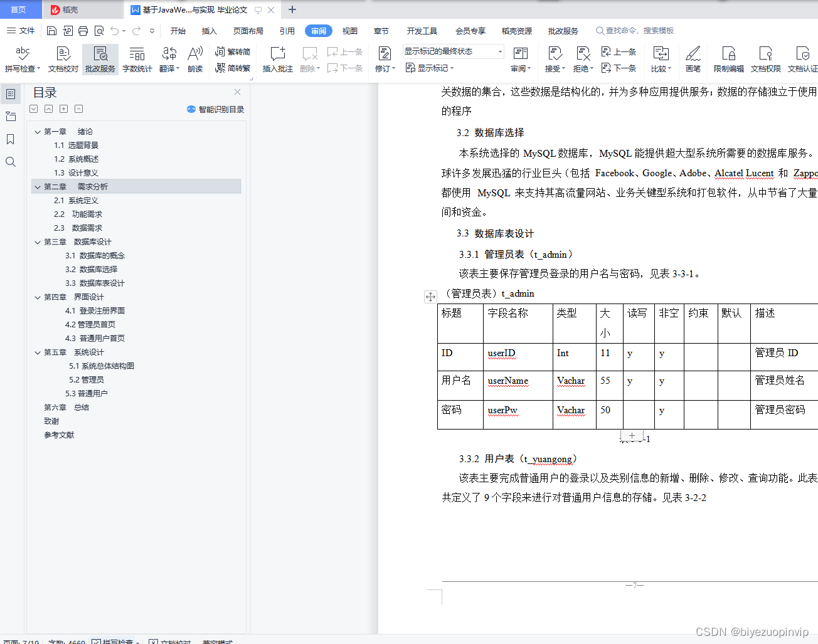The width and height of the screenshot is (818, 644).
Task: Start the read aloud tool
Action: click(x=195, y=60)
